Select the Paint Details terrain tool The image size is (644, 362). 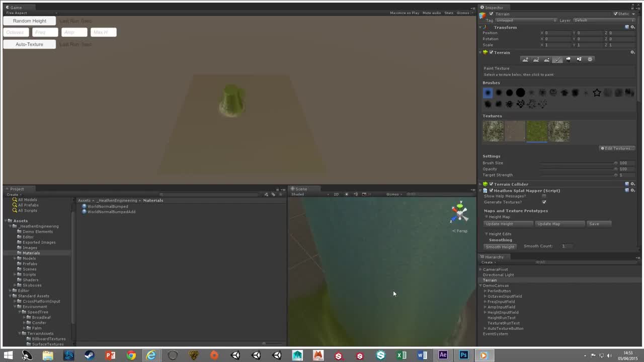coord(579,59)
